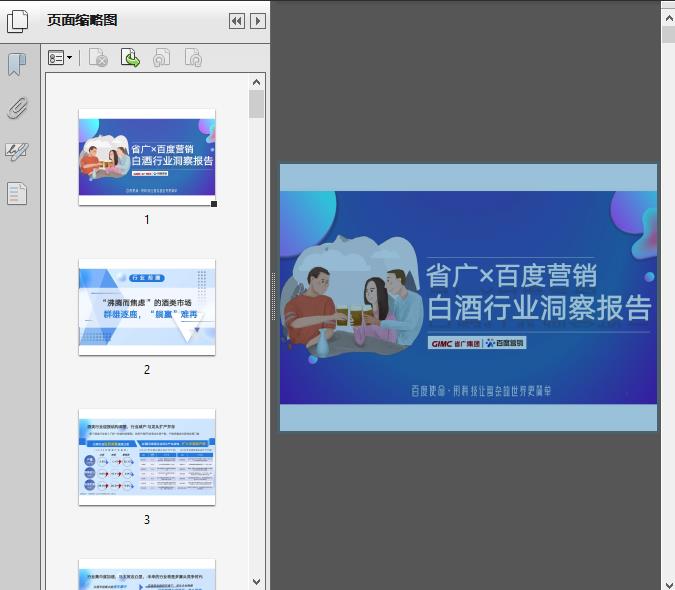Click the page number label 2
The width and height of the screenshot is (675, 590).
click(147, 370)
